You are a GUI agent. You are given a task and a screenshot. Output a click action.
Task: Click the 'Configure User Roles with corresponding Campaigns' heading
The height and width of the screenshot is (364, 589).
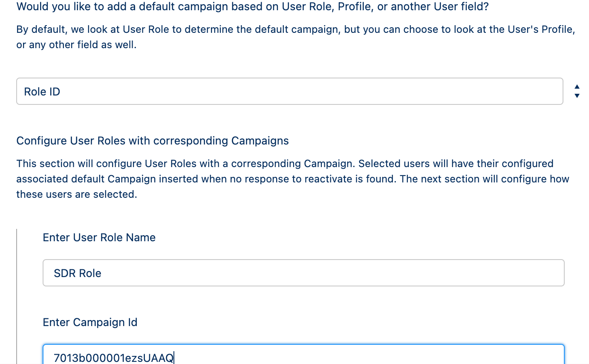coord(153,141)
